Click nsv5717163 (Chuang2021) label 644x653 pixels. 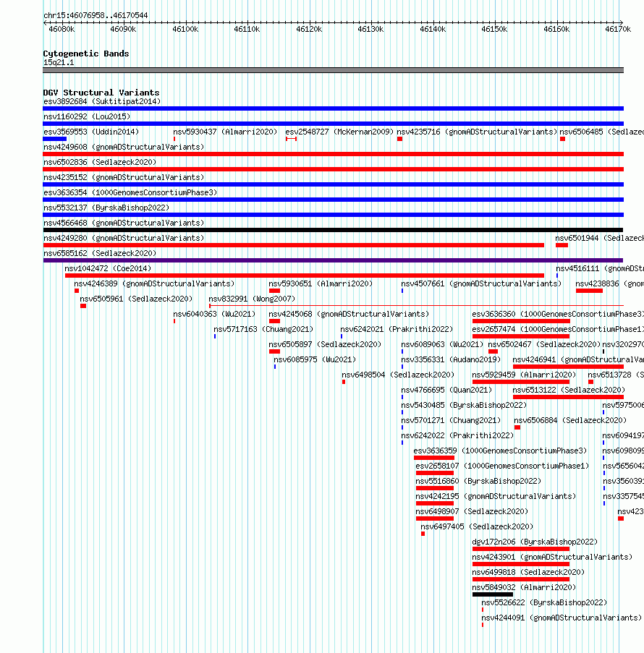tap(263, 330)
